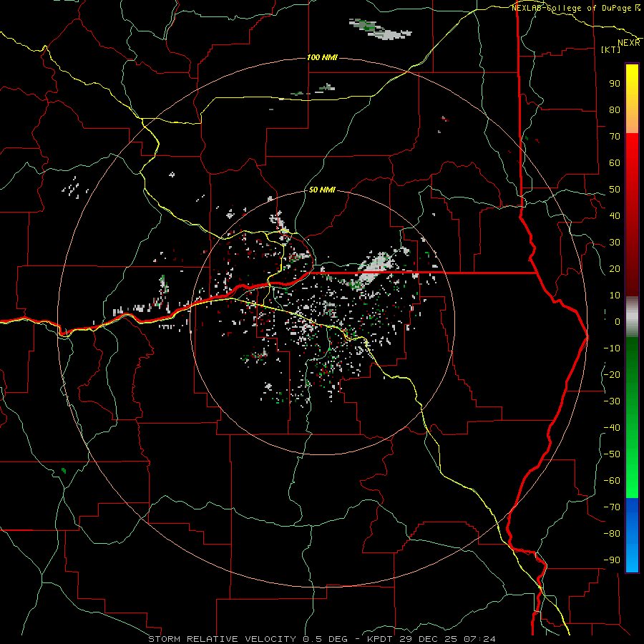Click the 80 value on the velocity scale
The image size is (644, 644).
coord(615,110)
